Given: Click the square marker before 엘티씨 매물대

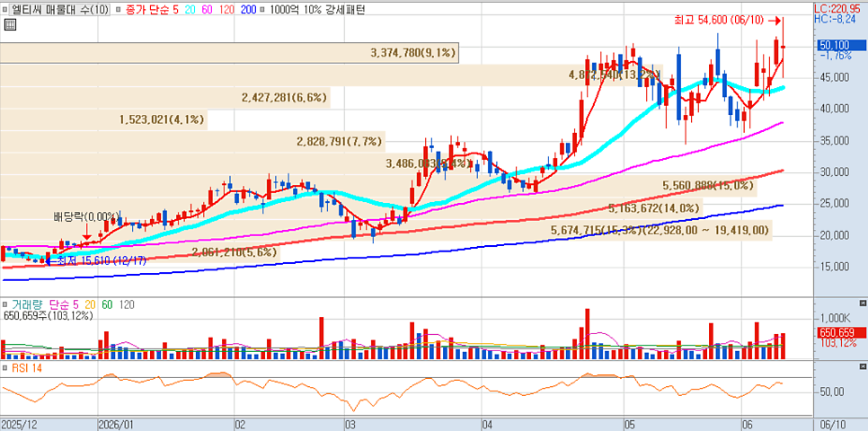Looking at the screenshot, I should pos(5,9).
